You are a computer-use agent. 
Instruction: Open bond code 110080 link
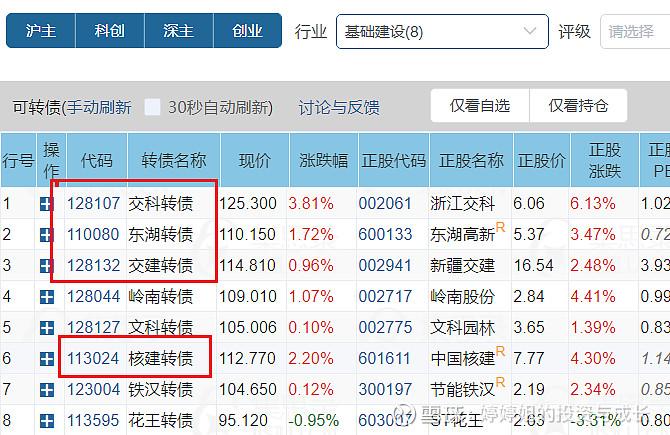point(93,235)
